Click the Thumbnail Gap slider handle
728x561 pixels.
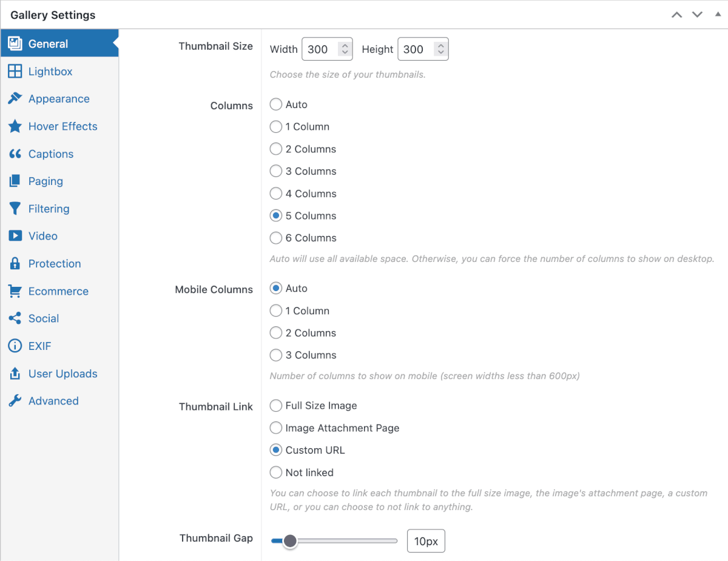pyautogui.click(x=290, y=541)
